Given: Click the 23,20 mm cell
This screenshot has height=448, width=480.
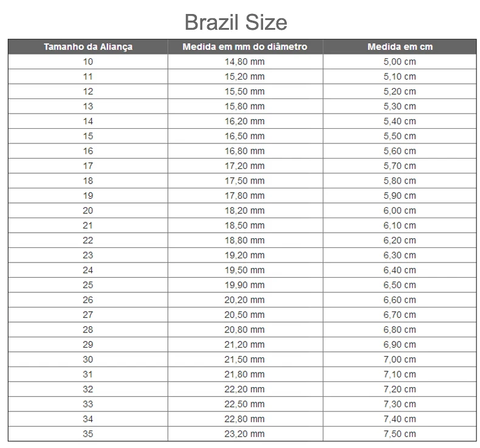Looking at the screenshot, I should click(245, 434).
